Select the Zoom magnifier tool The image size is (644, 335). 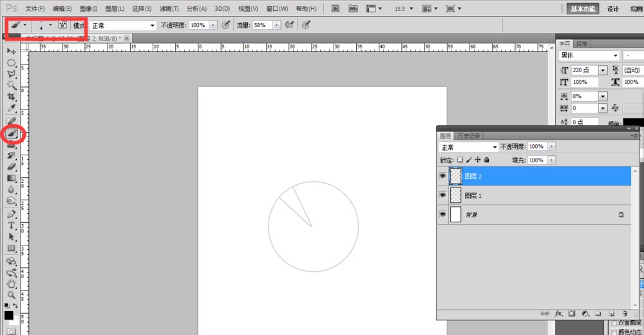click(x=11, y=294)
